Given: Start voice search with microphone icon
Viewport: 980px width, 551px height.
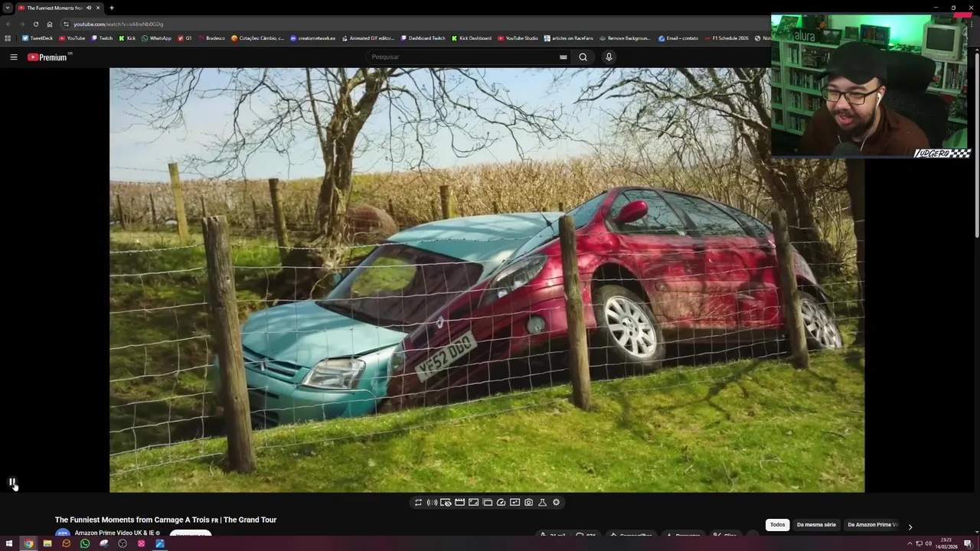Looking at the screenshot, I should click(609, 57).
